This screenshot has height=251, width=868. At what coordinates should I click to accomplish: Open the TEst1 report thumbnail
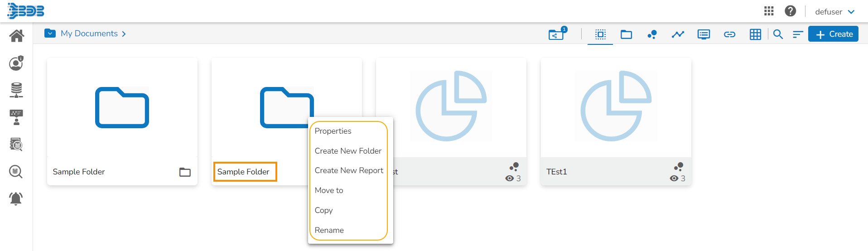pos(616,106)
